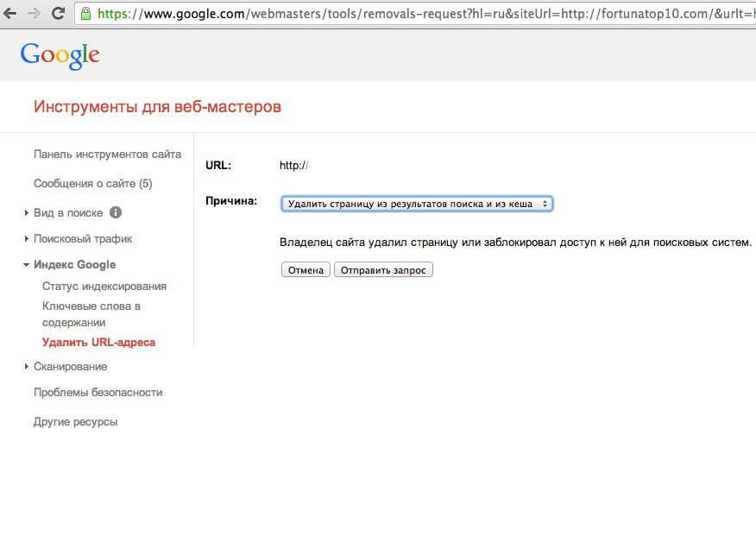Click the Отмена button
The height and width of the screenshot is (536, 756).
(306, 270)
